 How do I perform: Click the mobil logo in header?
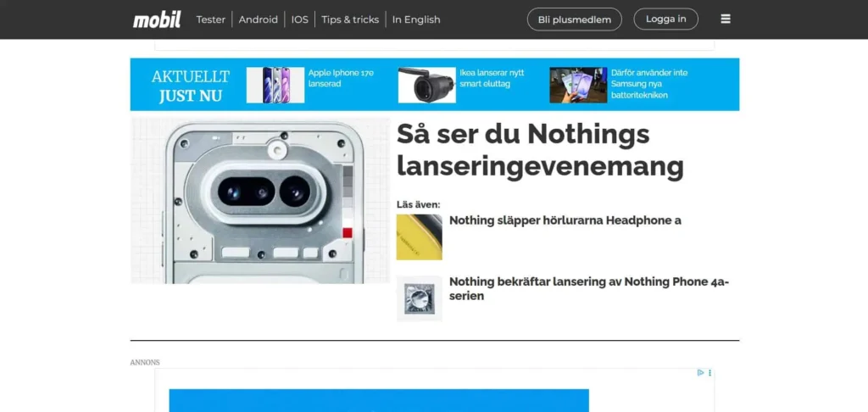click(x=157, y=19)
